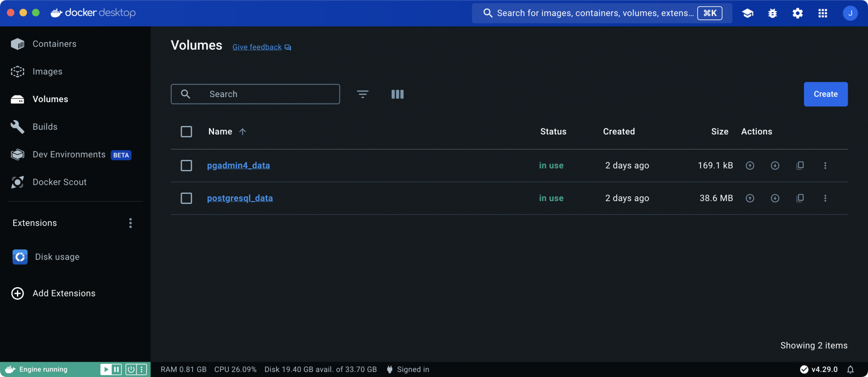The width and height of the screenshot is (868, 377).
Task: Open the pgadmin4_data volume link
Action: 239,165
